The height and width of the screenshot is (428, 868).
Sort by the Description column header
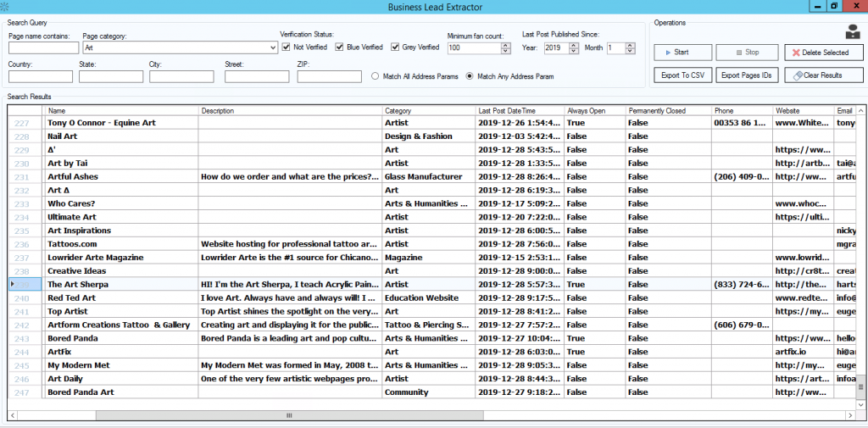tap(290, 111)
